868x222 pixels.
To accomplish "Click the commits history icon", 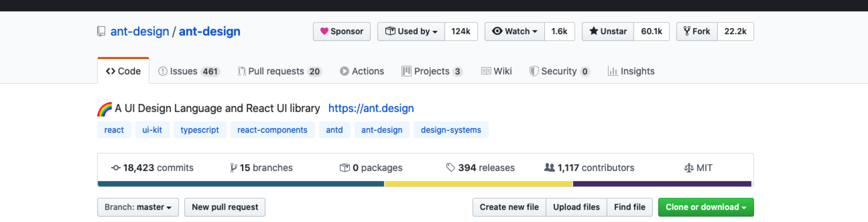I will [x=116, y=168].
